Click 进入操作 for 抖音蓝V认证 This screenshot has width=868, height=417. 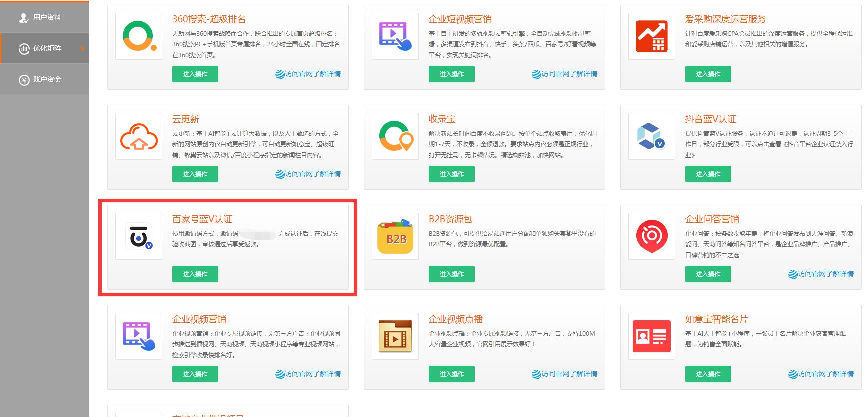[708, 174]
